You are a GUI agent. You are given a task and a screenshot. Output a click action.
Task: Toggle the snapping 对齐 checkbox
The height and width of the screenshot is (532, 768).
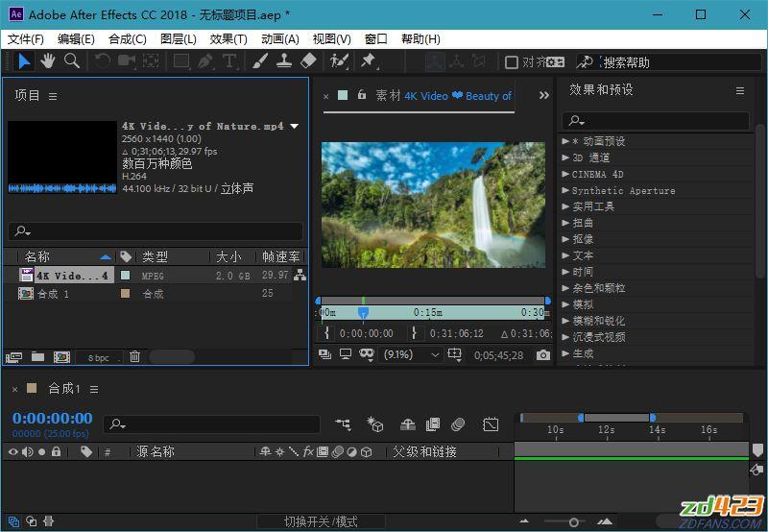[512, 62]
